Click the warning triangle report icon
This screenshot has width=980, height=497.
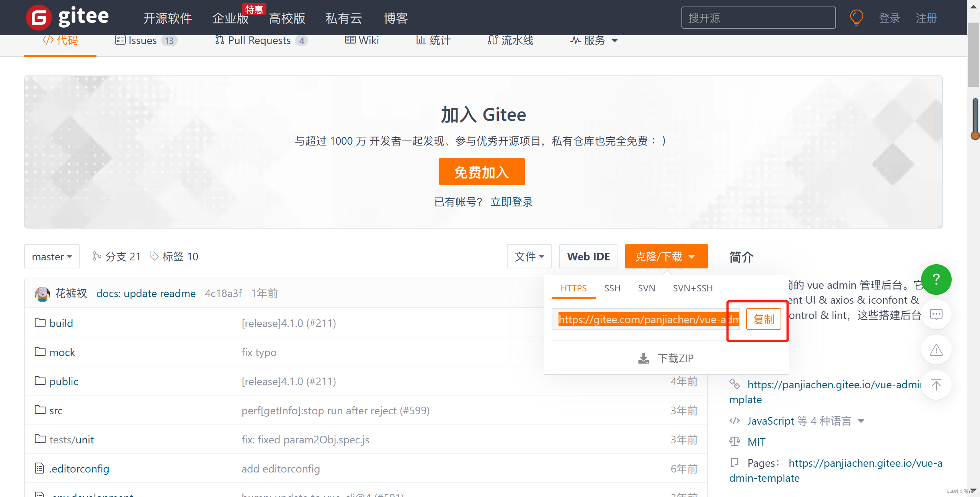coord(936,350)
